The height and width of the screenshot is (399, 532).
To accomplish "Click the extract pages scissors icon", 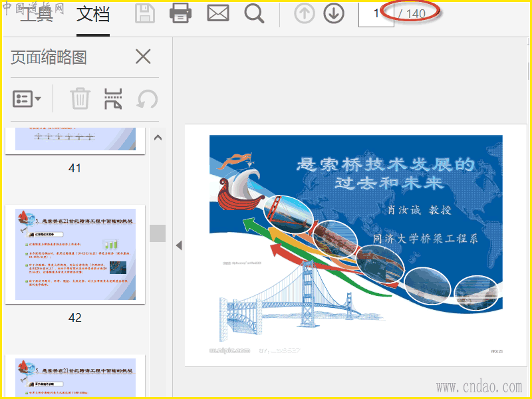I will [x=113, y=98].
